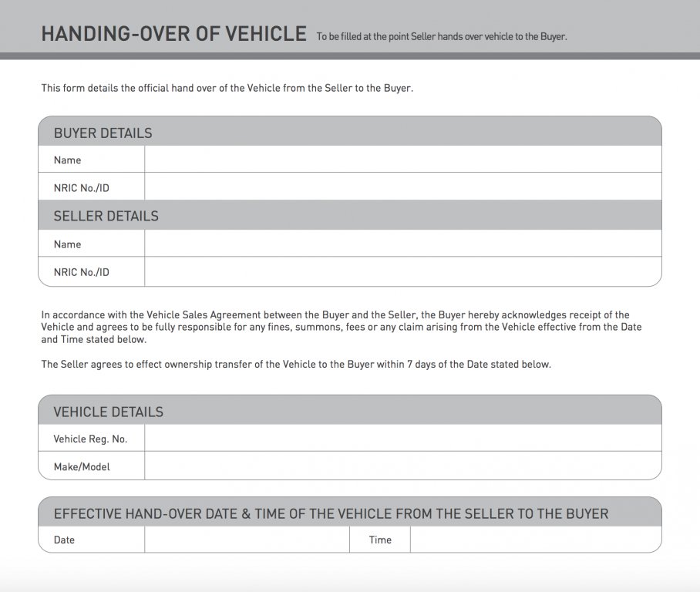Screen dimensions: 700x592
Task: Click the Time label cell
Action: click(x=380, y=540)
